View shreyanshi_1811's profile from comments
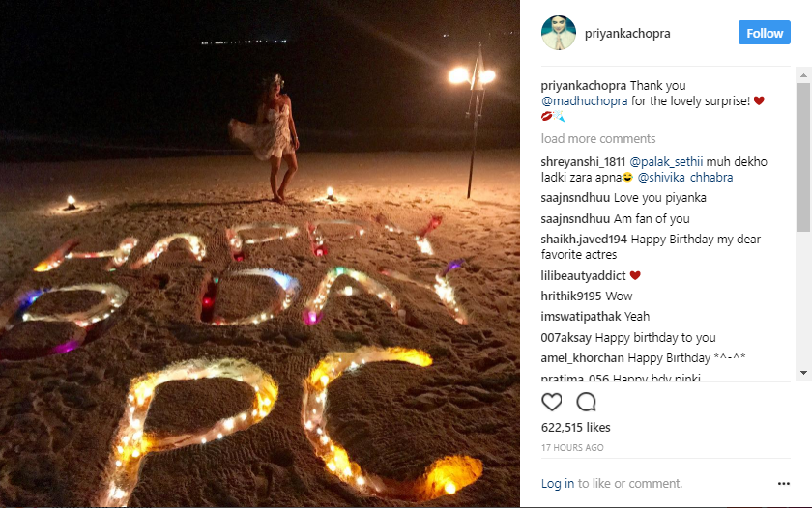Screen dimensions: 812x508 pos(583,162)
